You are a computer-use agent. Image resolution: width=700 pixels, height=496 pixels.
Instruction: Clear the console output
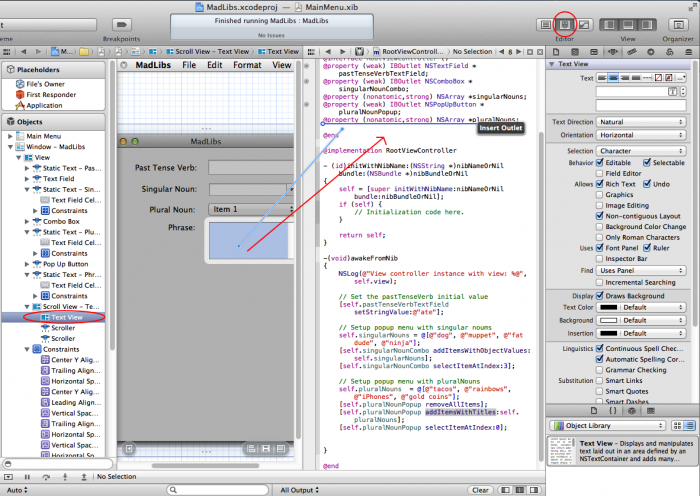pyautogui.click(x=480, y=490)
